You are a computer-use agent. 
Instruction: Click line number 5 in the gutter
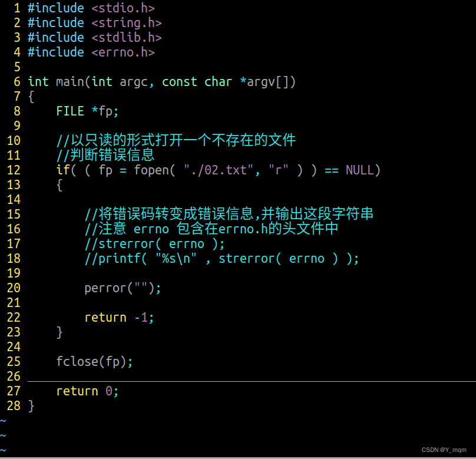[x=17, y=67]
